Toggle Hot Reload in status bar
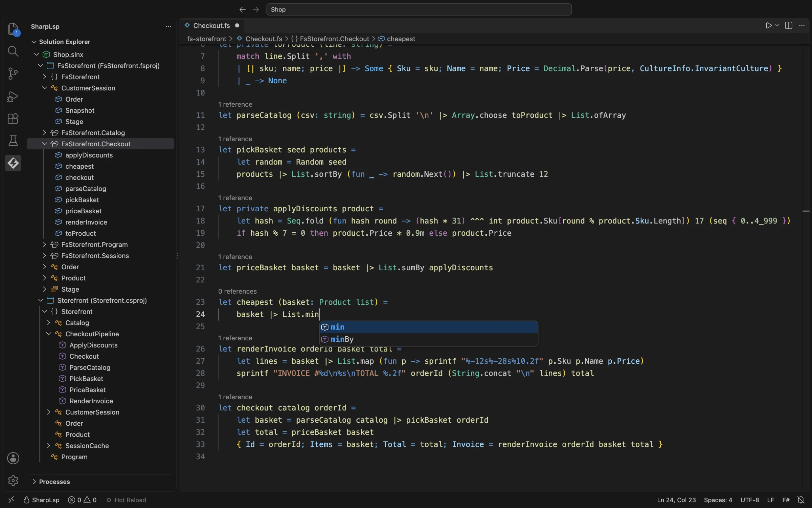This screenshot has height=508, width=812. (126, 500)
